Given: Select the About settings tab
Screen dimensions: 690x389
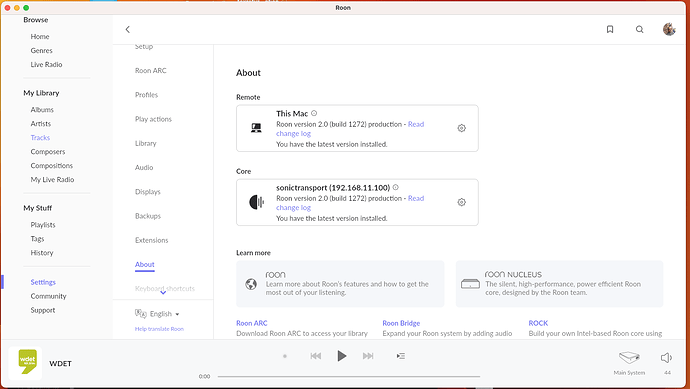Looking at the screenshot, I should [x=144, y=264].
